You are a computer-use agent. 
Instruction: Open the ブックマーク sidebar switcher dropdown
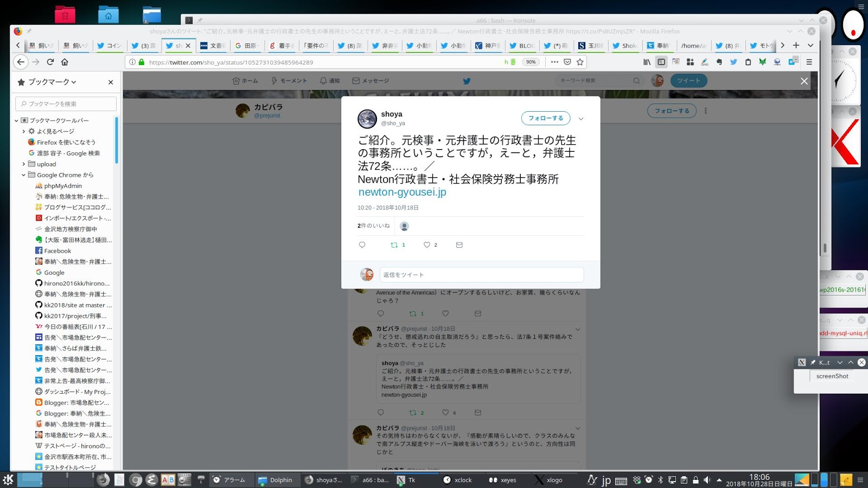tap(52, 82)
